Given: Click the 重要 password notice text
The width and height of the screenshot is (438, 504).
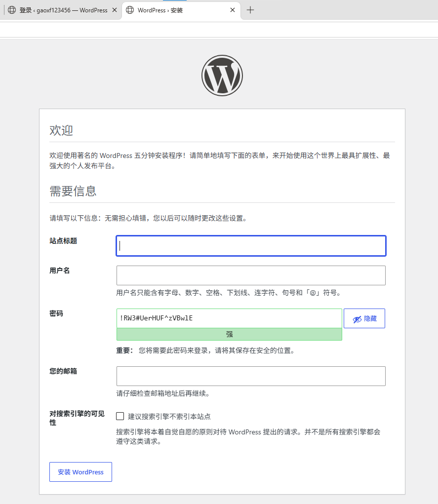Looking at the screenshot, I should 206,350.
